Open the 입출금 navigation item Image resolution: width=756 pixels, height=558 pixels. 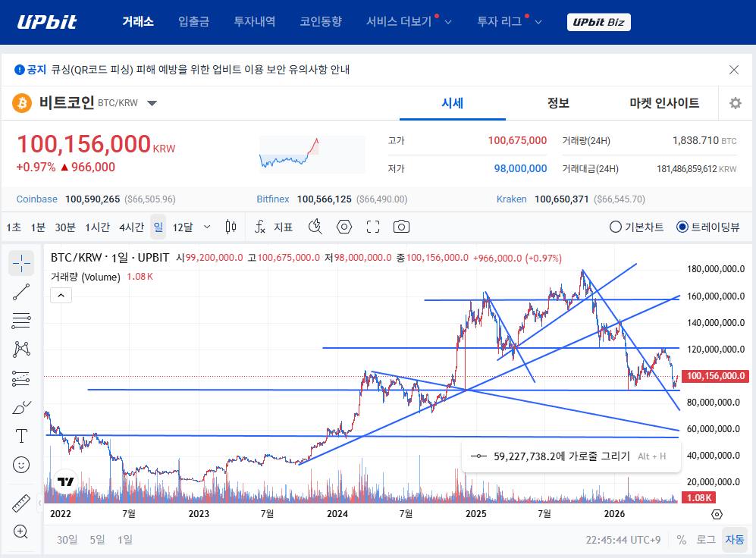[x=194, y=22]
